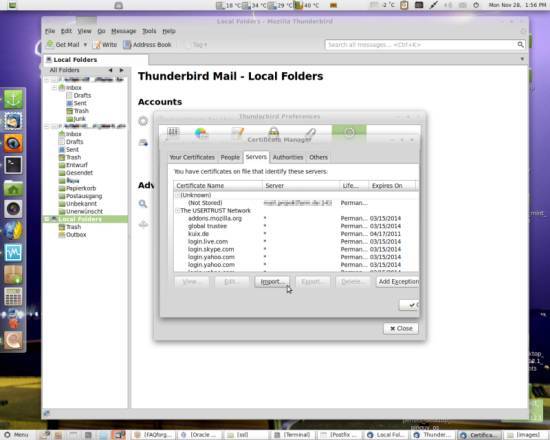Select the kuix.de certificate row

tap(296, 234)
